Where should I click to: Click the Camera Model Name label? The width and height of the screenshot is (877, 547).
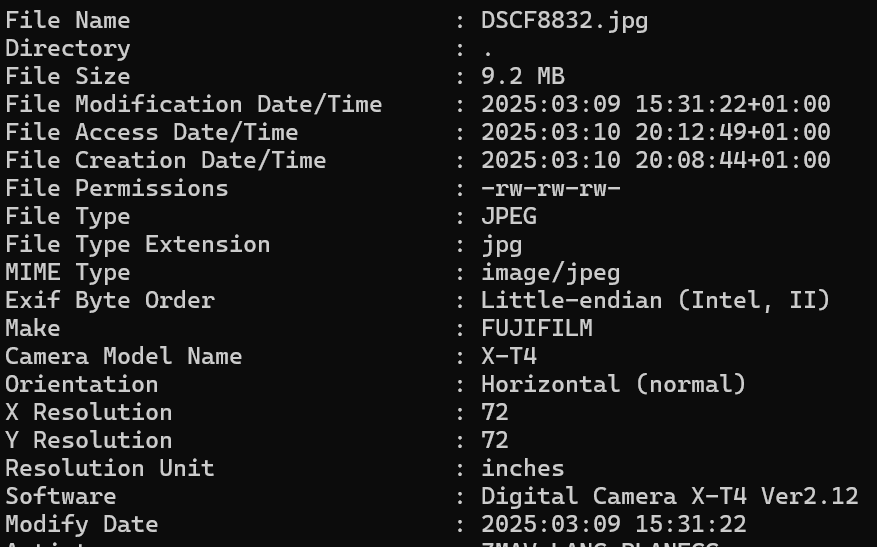point(123,356)
